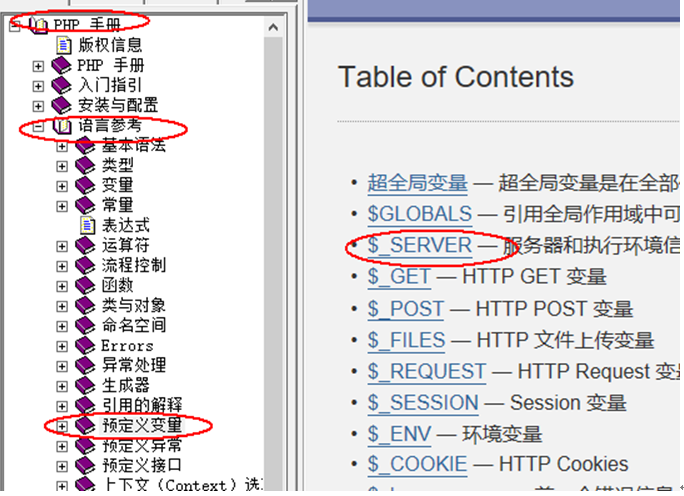
Task: Click the book icon beside 预定义变量
Action: [85, 426]
